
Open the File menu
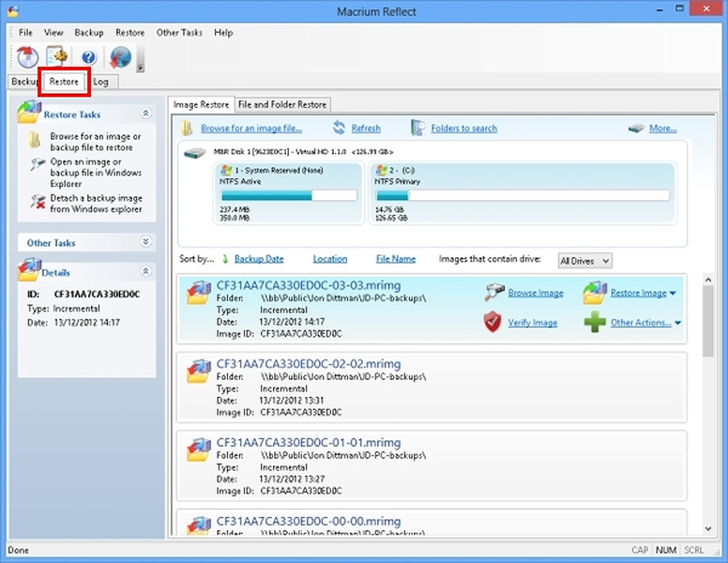pyautogui.click(x=25, y=33)
